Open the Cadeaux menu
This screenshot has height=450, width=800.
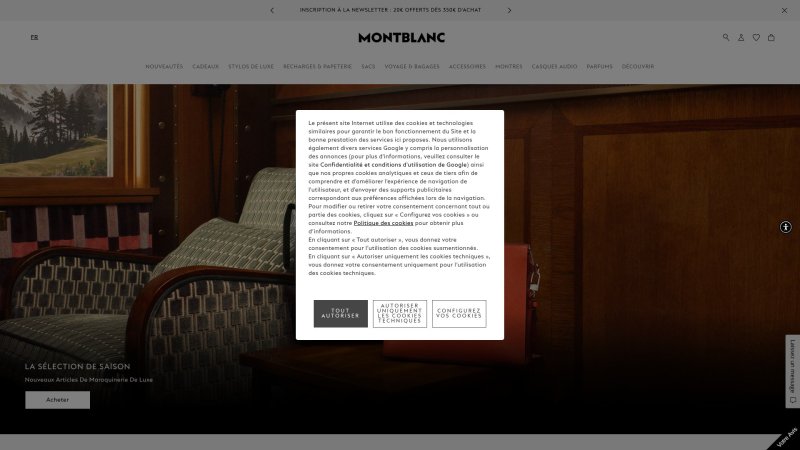(x=206, y=66)
